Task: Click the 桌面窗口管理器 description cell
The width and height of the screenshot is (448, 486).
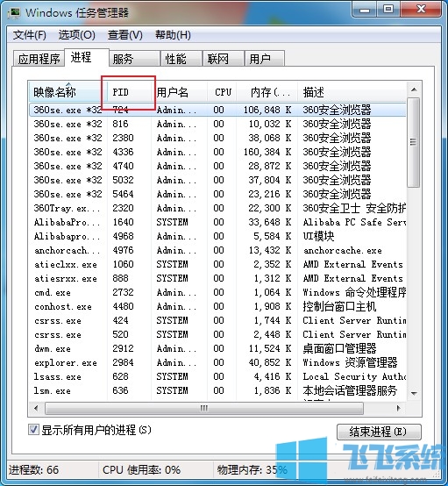Action: point(339,348)
